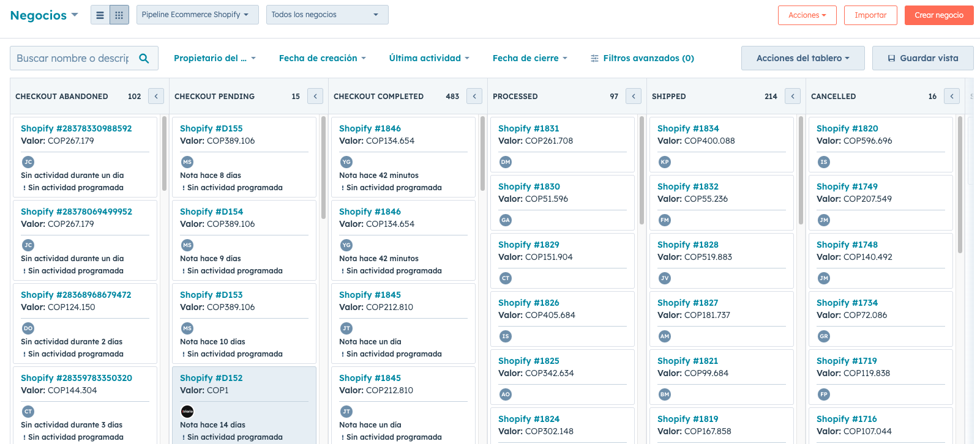
Task: Open Filtros avanzados (0)
Action: [x=642, y=58]
